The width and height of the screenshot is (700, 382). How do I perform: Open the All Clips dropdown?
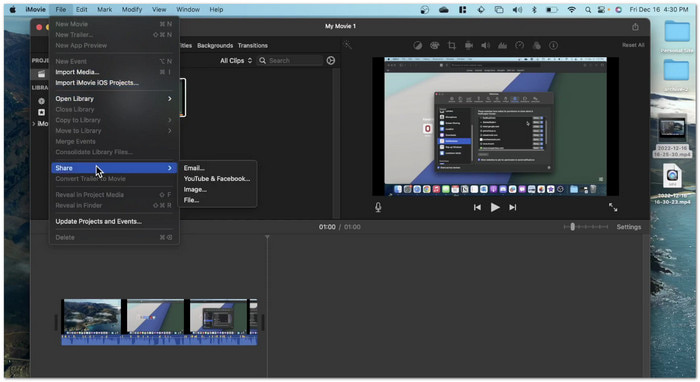coord(236,61)
